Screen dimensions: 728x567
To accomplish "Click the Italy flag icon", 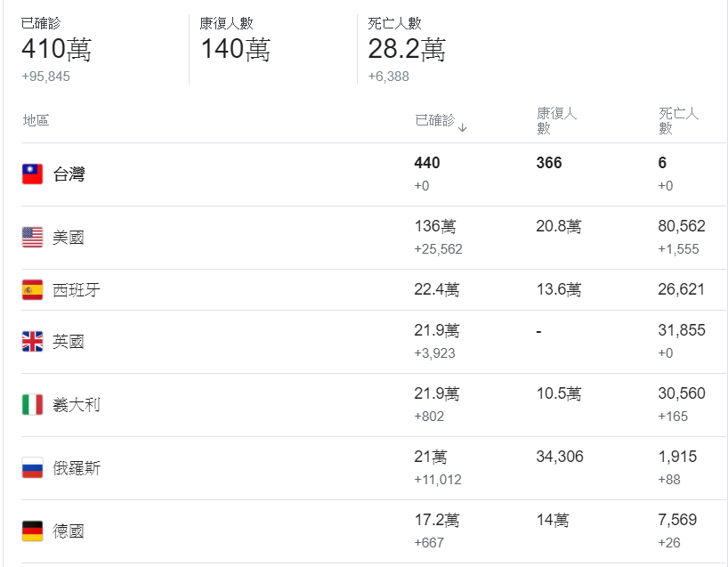I will (33, 404).
